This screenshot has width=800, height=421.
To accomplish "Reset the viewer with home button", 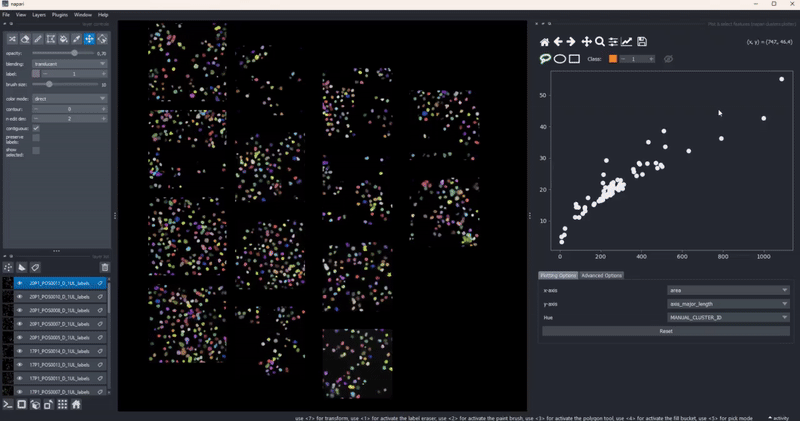I will coord(76,405).
